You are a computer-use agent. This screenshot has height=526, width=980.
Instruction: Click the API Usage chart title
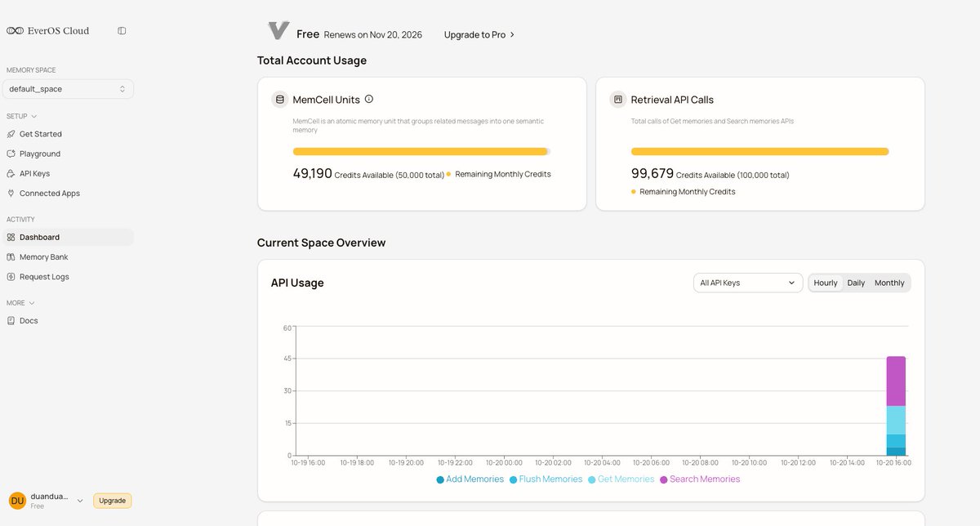pyautogui.click(x=297, y=283)
